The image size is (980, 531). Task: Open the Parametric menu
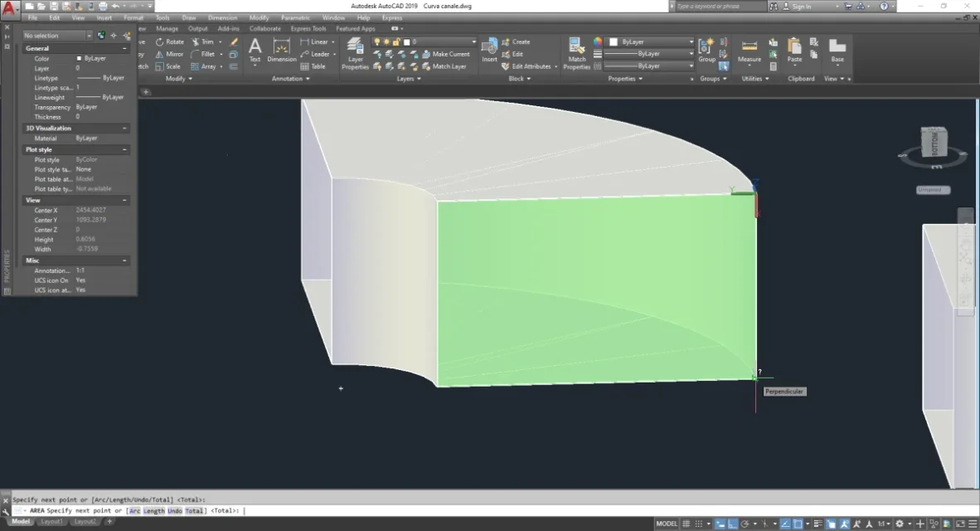pyautogui.click(x=295, y=18)
